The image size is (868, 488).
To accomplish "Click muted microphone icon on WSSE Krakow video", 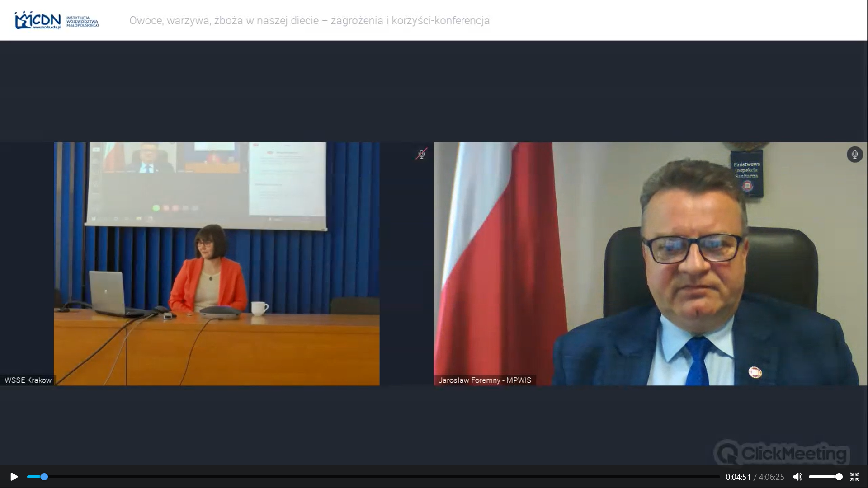I will (x=421, y=154).
